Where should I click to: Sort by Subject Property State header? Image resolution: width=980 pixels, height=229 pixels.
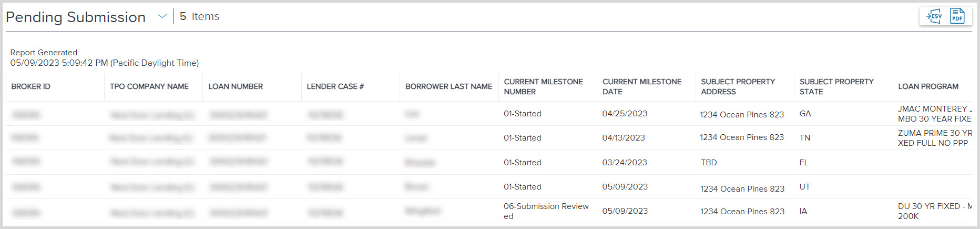836,86
